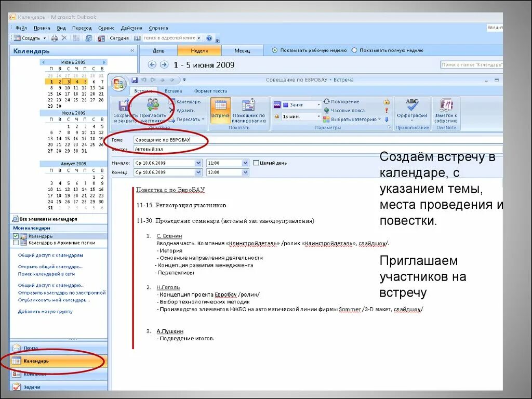Click Удалить in the meeting ribbon
The width and height of the screenshot is (532, 399).
point(181,110)
